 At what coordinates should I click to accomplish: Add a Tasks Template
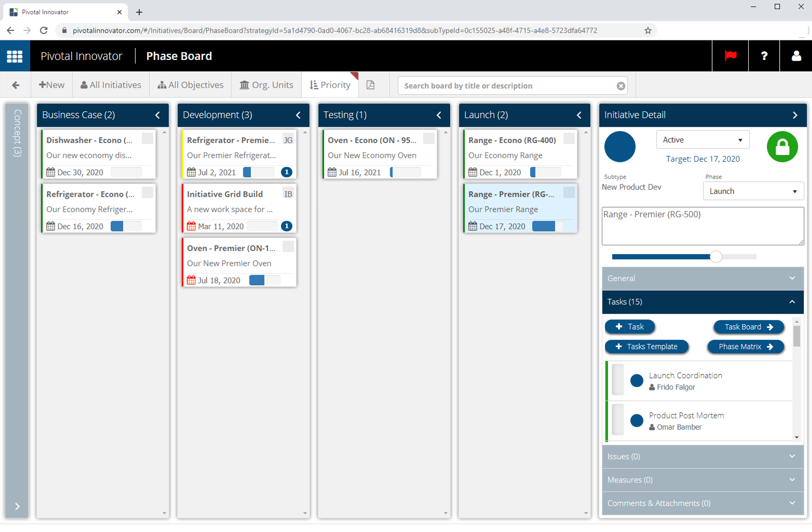[x=647, y=347]
